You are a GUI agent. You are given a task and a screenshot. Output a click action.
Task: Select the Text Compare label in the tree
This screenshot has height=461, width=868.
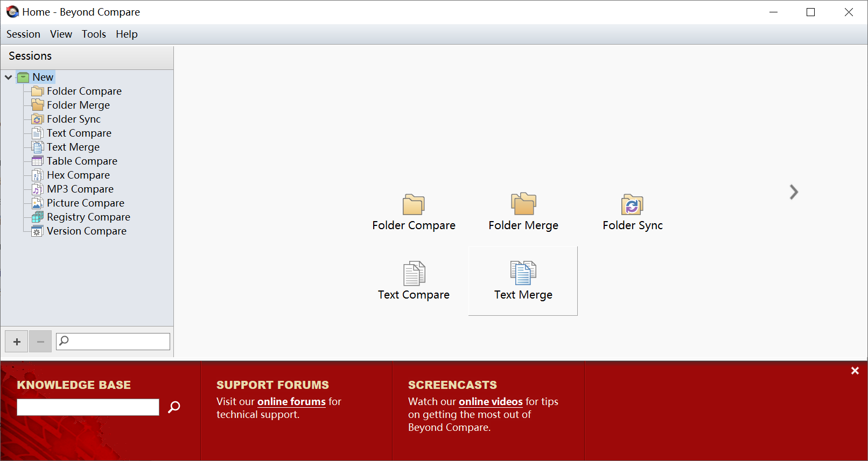point(79,133)
